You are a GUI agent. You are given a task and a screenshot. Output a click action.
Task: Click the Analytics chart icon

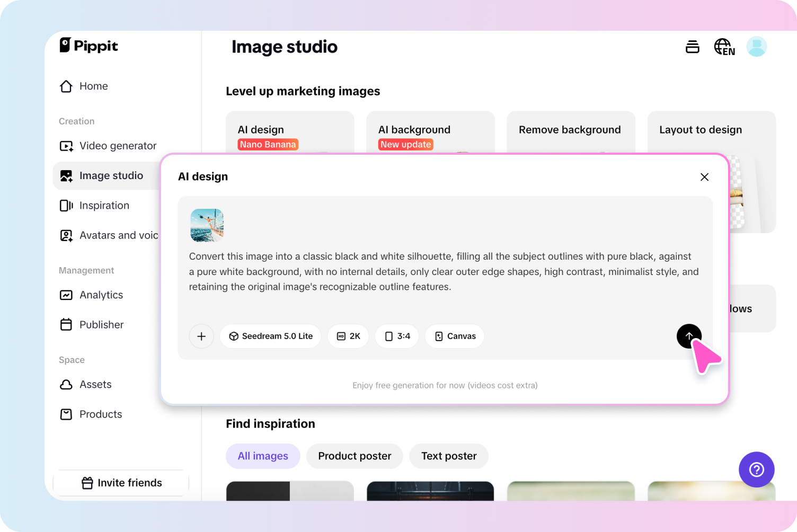(66, 295)
